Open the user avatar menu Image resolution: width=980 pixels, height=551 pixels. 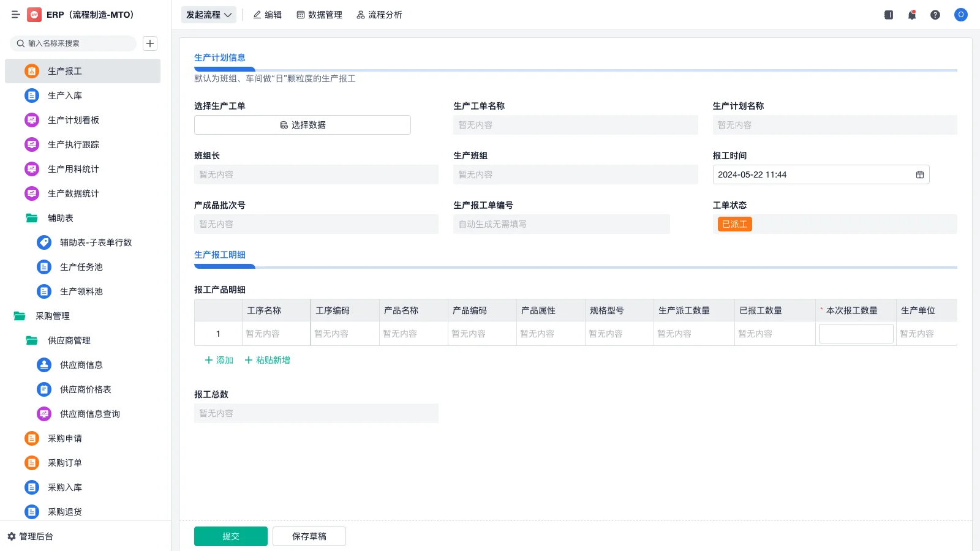coord(961,15)
